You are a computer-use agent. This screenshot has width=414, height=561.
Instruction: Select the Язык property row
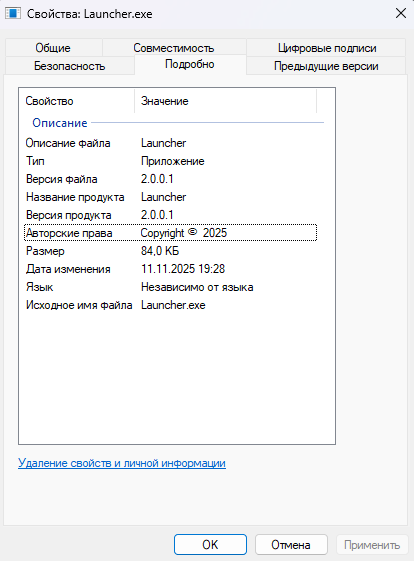(x=171, y=287)
